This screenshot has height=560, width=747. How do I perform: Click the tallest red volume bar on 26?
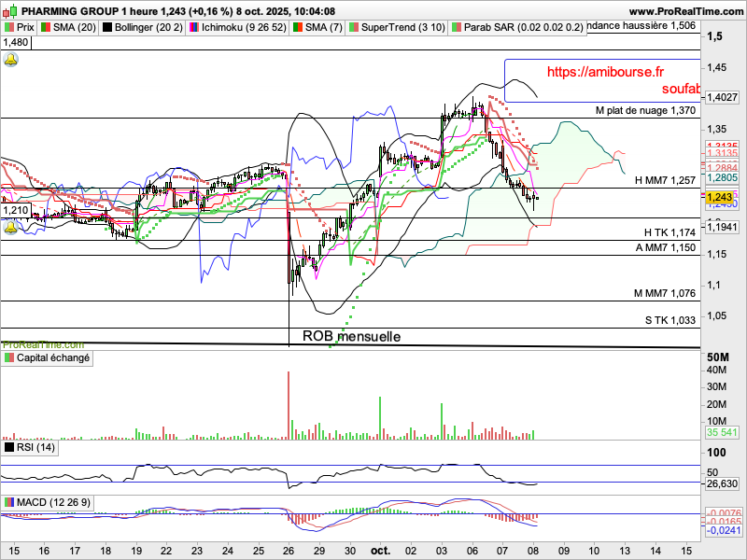tap(289, 405)
